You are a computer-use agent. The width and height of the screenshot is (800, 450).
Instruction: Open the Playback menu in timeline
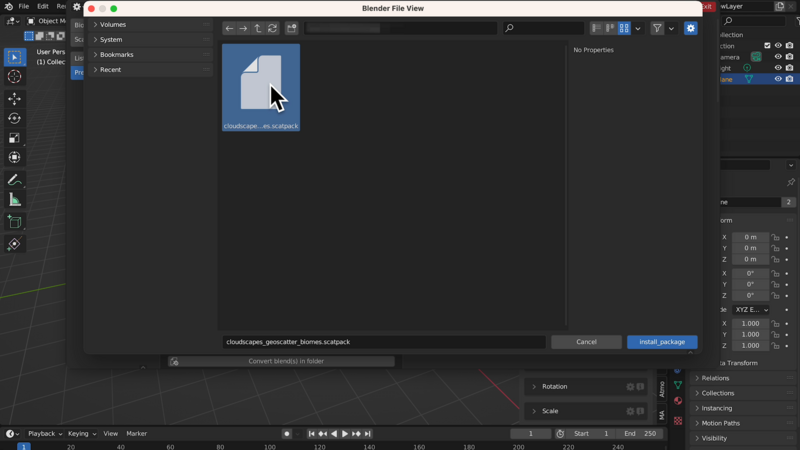click(x=45, y=434)
